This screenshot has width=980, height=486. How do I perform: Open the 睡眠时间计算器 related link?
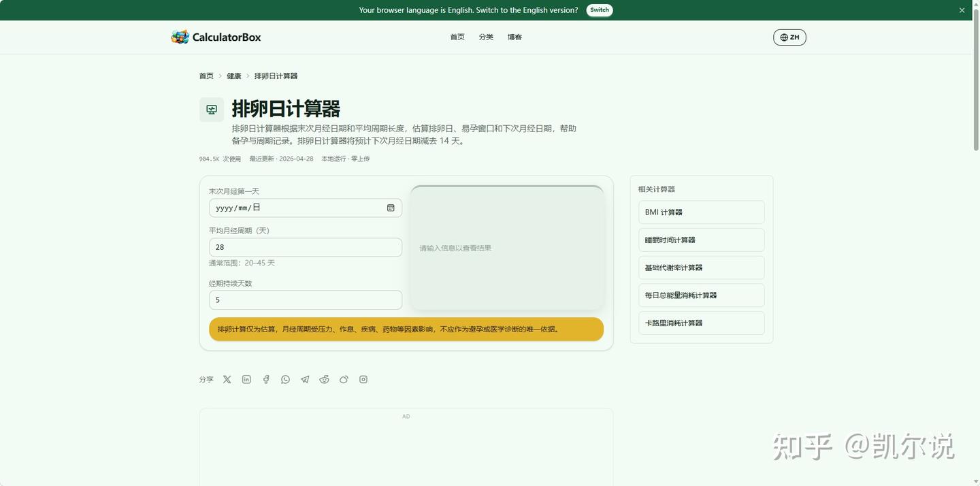coord(701,240)
